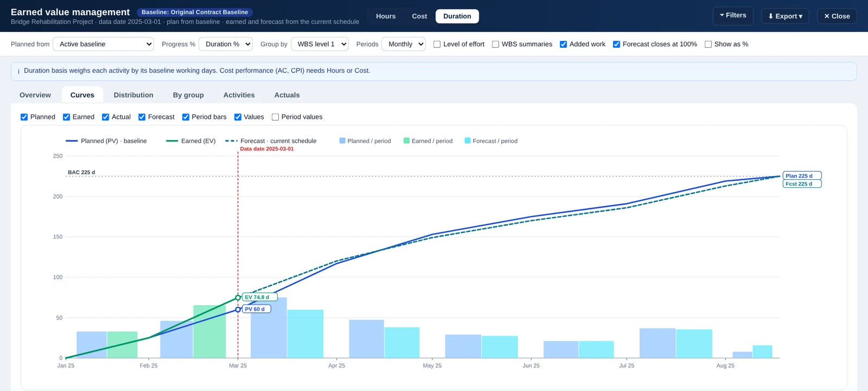Screen dimensions: 868x391
Task: Uncheck Added work
Action: point(563,45)
